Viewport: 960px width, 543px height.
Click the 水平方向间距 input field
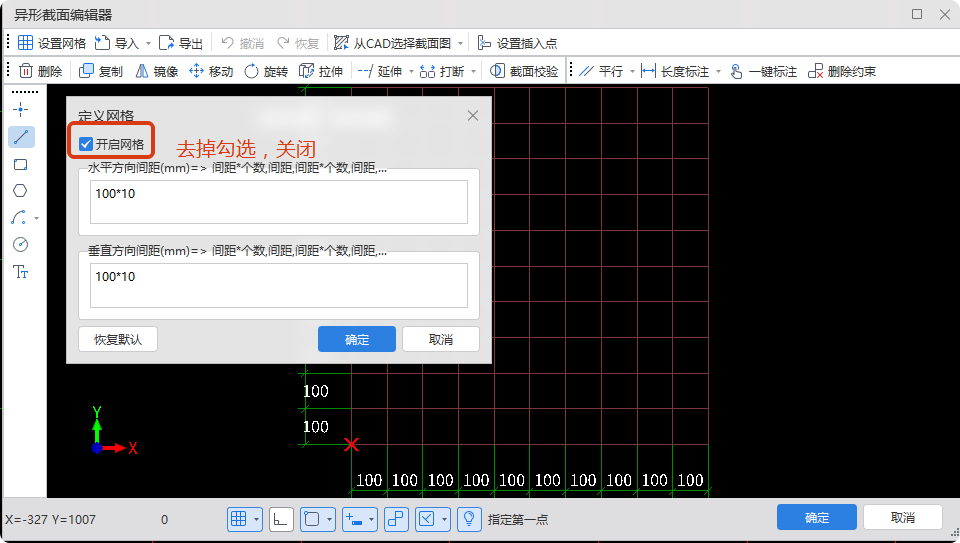pos(279,202)
